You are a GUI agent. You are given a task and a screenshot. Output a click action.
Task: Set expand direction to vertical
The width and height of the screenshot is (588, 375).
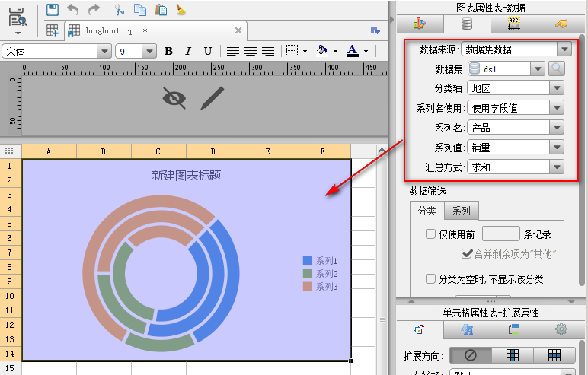pos(513,354)
